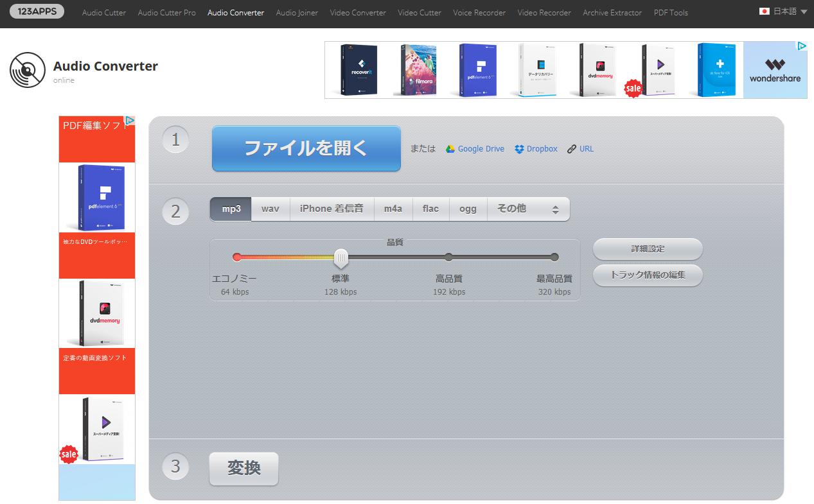This screenshot has width=814, height=504.
Task: Select the mp3 output format
Action: click(230, 209)
